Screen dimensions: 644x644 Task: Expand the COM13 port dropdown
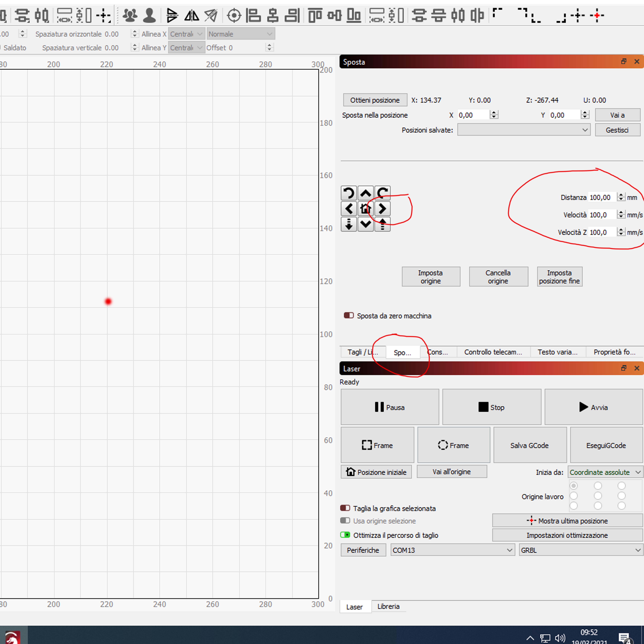pyautogui.click(x=452, y=550)
